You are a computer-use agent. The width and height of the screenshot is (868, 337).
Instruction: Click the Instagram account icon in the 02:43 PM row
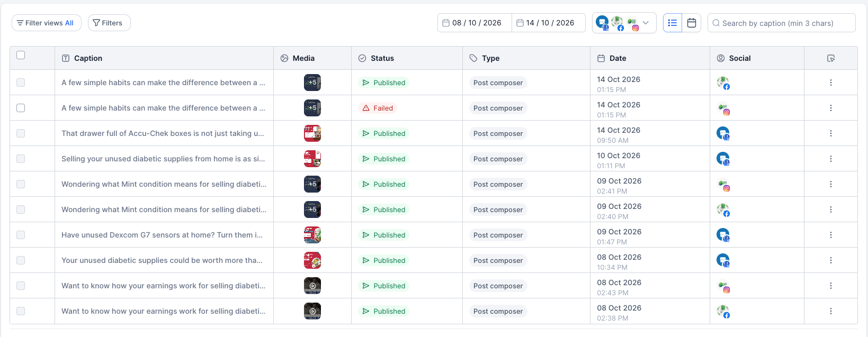[723, 286]
